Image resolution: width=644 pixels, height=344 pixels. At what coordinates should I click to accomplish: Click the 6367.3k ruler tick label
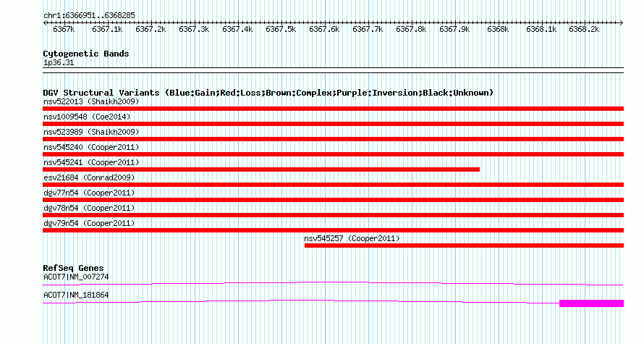coord(194,29)
